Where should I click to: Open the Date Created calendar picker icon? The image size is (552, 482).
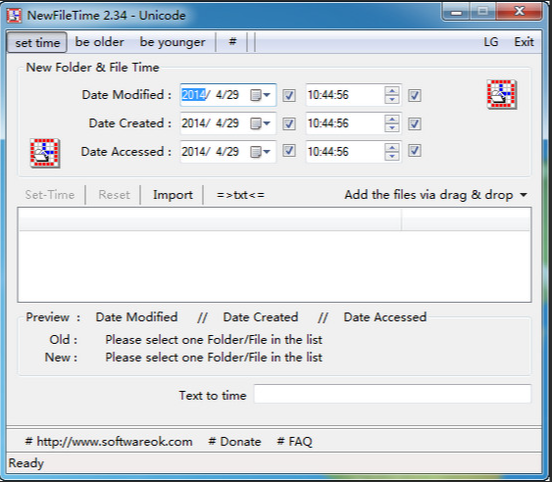[260, 124]
